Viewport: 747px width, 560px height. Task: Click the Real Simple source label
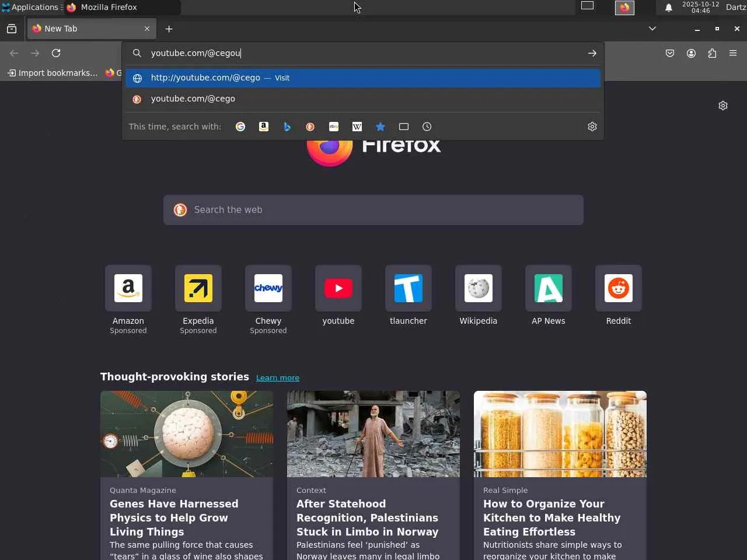[x=505, y=490]
